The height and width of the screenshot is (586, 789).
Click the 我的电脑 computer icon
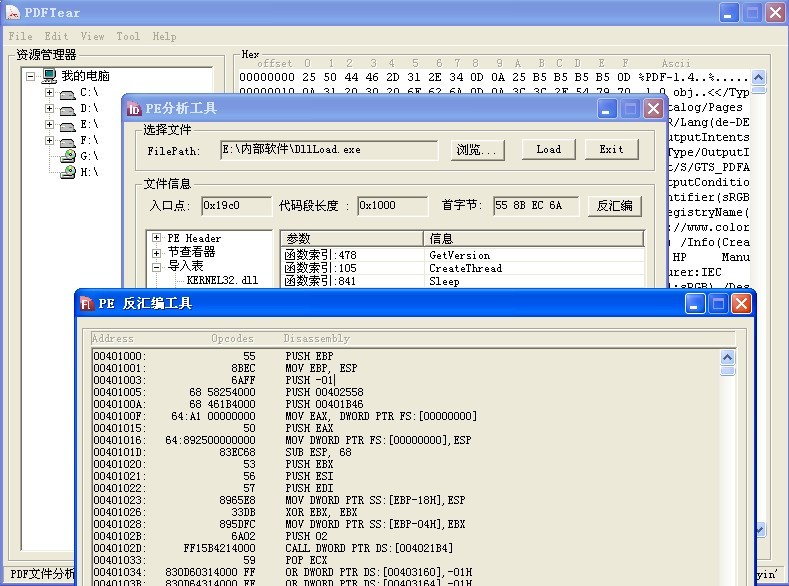(x=49, y=76)
